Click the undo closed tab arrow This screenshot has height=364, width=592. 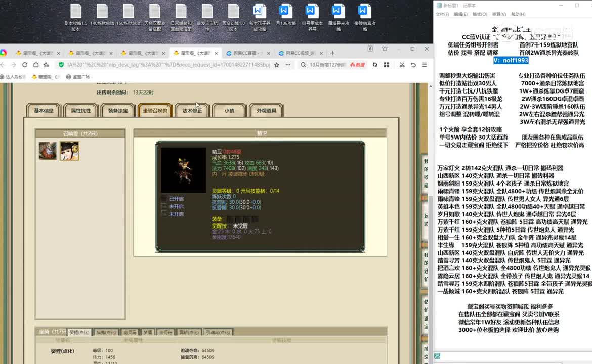413,65
